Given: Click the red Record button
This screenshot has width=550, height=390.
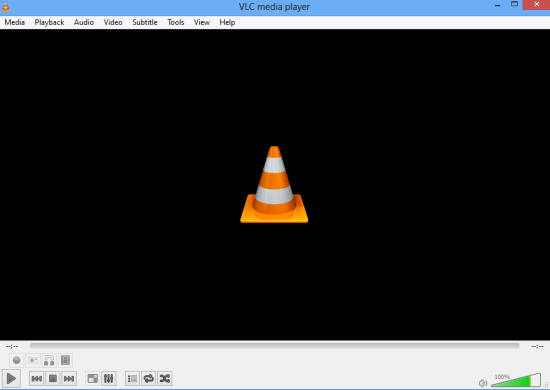Looking at the screenshot, I should click(x=16, y=360).
